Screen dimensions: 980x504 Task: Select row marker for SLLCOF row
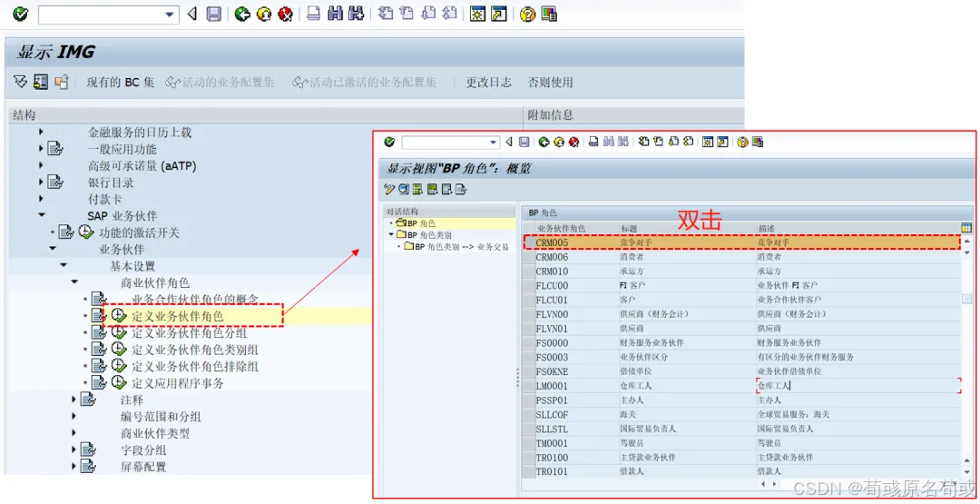coord(529,415)
